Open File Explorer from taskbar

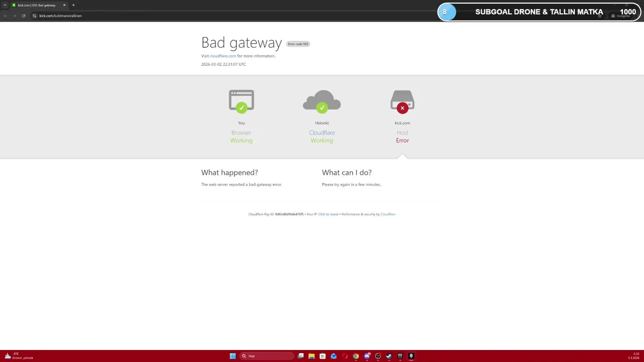click(x=311, y=356)
